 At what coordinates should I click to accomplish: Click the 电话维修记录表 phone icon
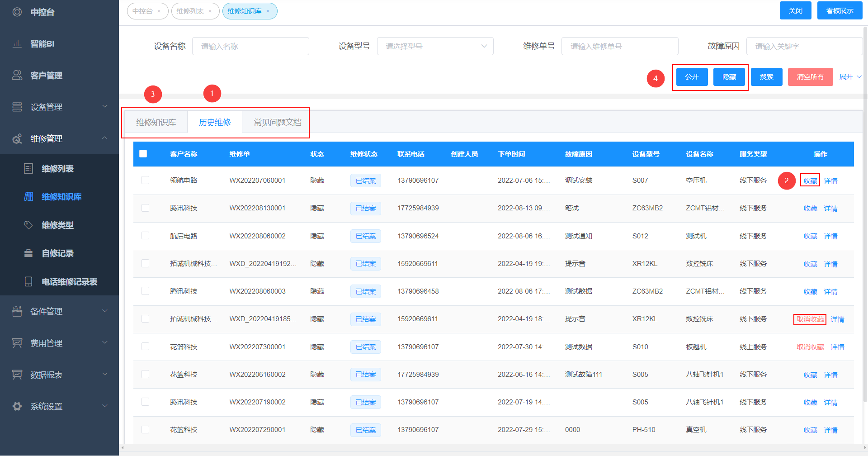[x=28, y=281]
